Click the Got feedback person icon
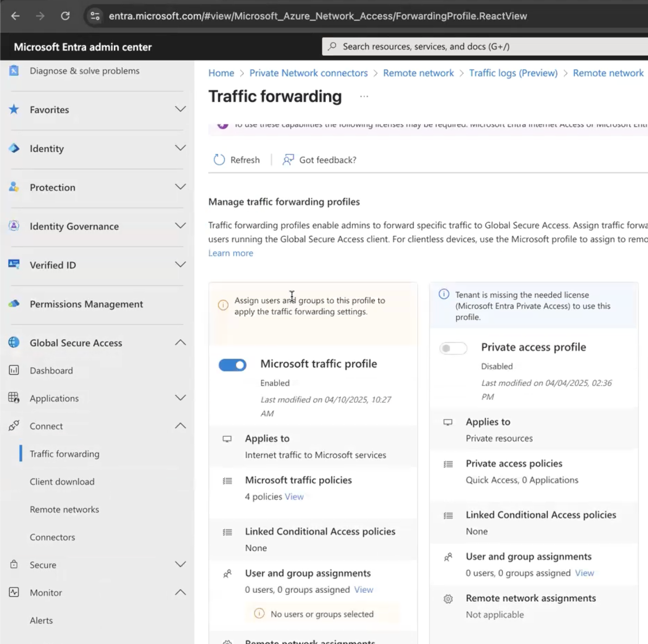 click(288, 160)
